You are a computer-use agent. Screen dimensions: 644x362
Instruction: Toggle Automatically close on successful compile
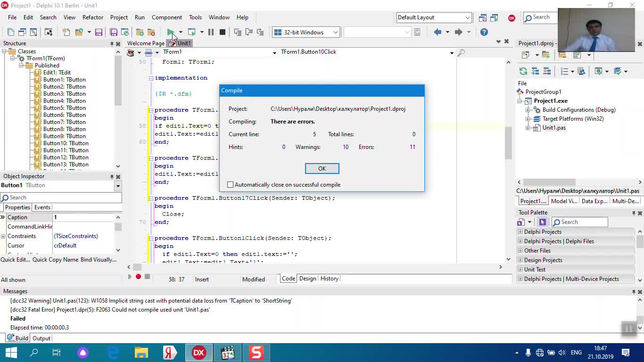pos(230,185)
